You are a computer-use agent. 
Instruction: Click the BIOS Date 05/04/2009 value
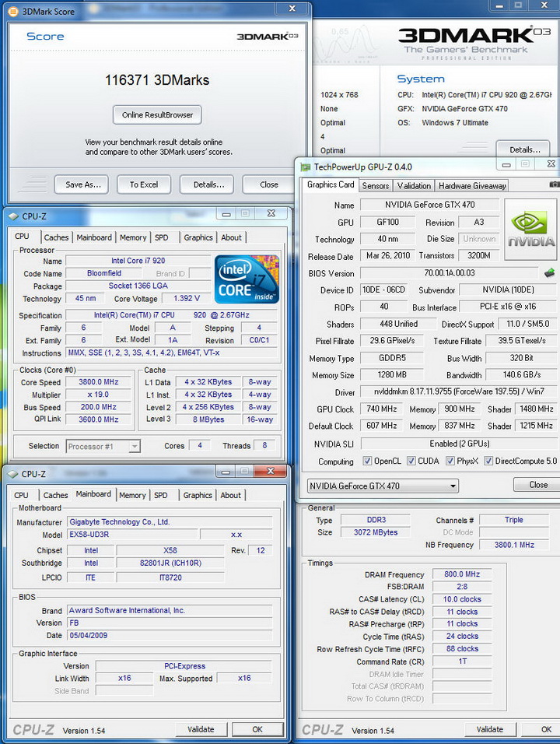[170, 635]
